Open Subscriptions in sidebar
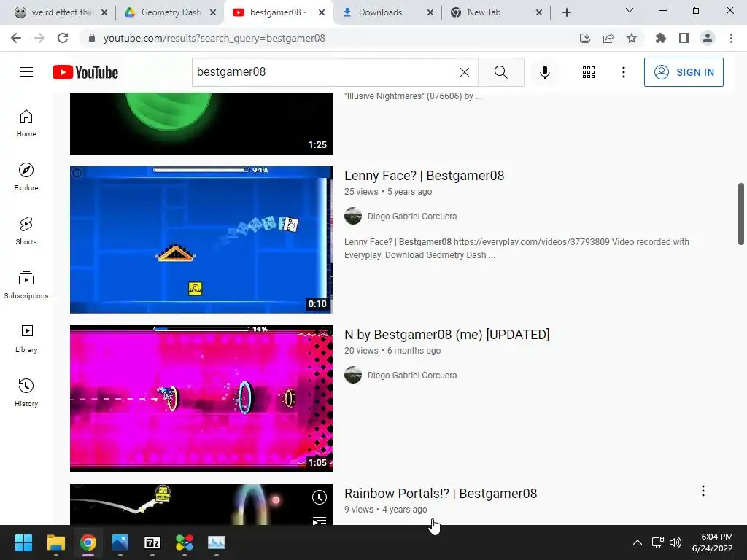 coord(26,285)
